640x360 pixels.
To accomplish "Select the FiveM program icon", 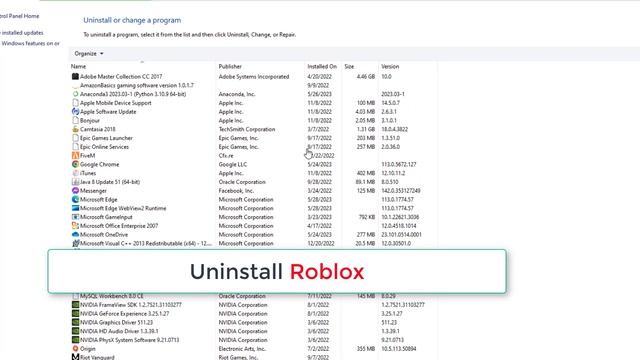I will (75, 156).
